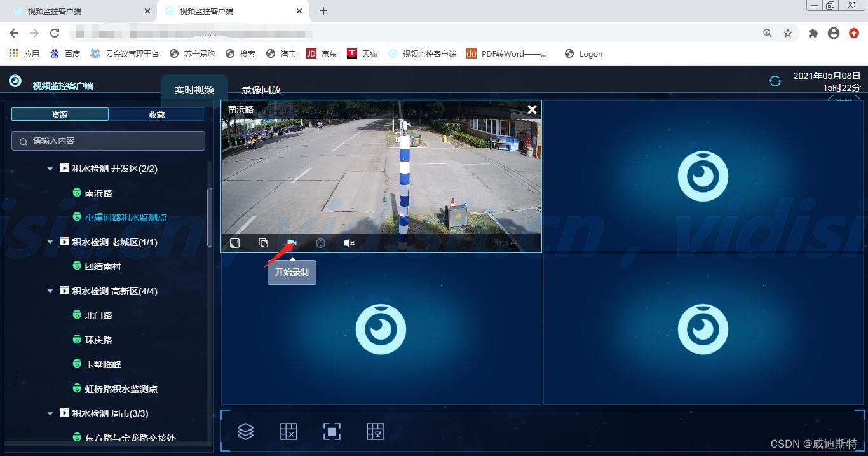Click the camera status icon beside 团结南村
The image size is (868, 456).
[77, 266]
